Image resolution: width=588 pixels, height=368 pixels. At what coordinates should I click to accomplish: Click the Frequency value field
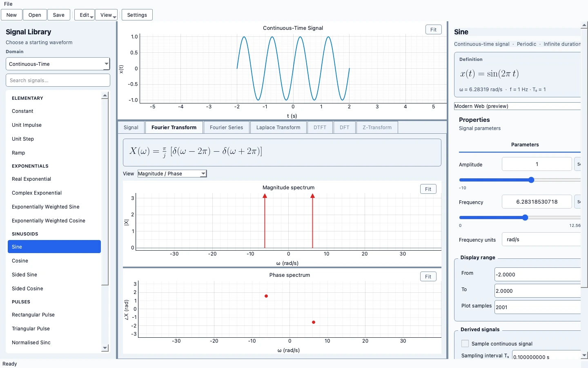537,202
